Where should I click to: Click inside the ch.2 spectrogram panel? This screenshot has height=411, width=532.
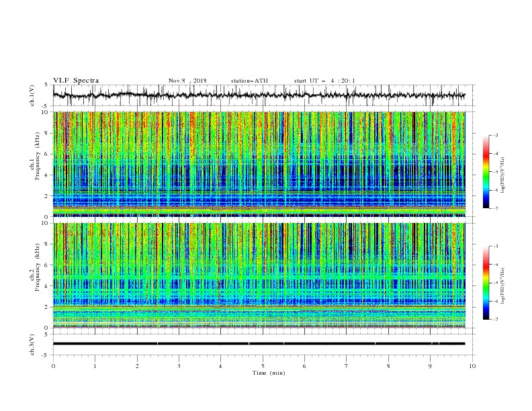tap(259, 275)
